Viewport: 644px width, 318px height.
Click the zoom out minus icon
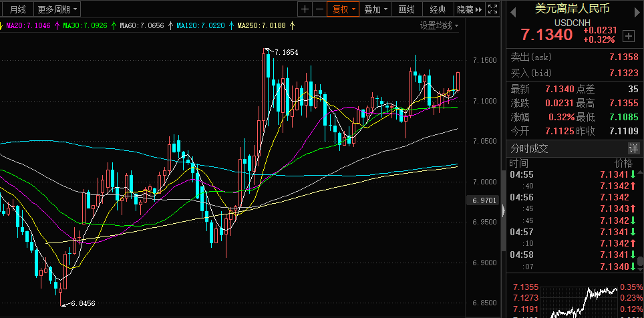pos(320,9)
